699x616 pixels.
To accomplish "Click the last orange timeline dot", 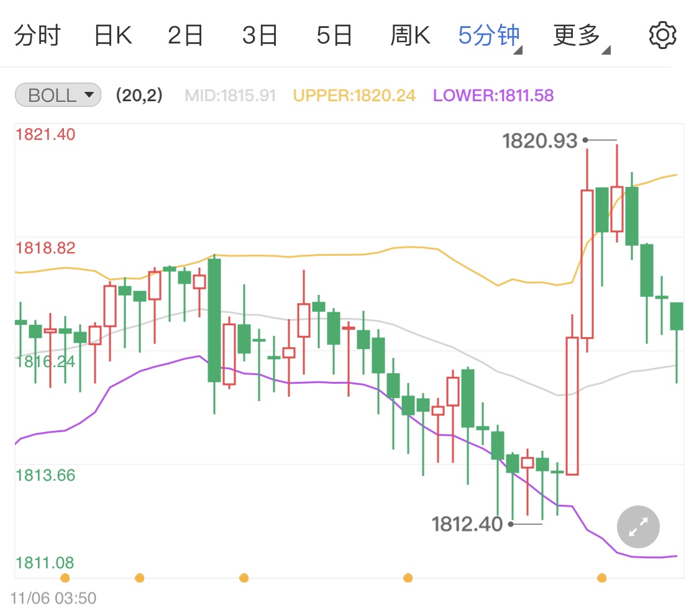I will (601, 578).
